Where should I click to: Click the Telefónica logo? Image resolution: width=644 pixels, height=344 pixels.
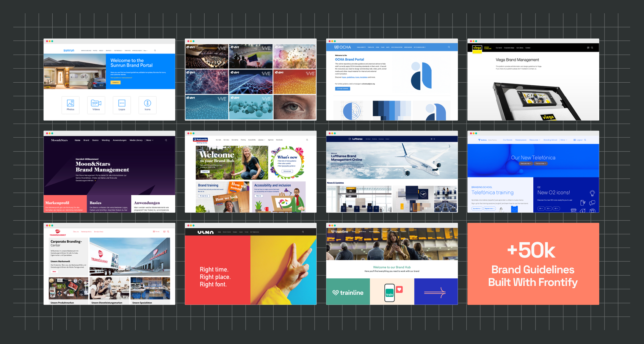[x=483, y=140]
